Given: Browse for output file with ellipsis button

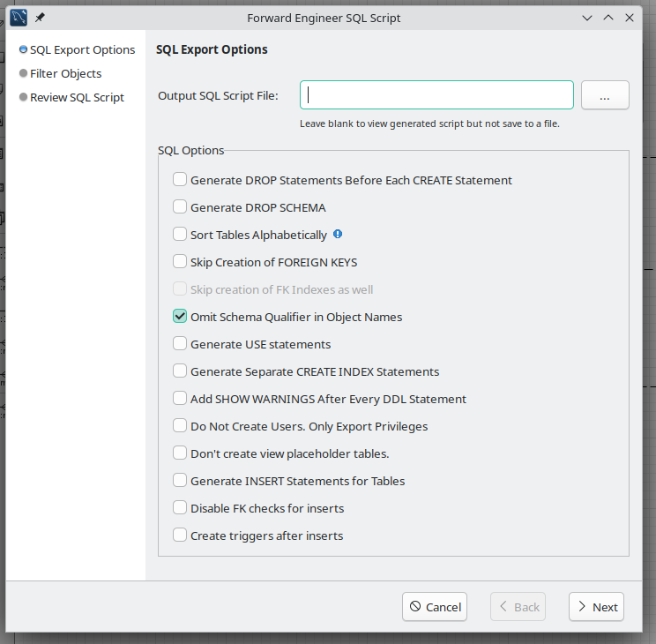Looking at the screenshot, I should (605, 95).
